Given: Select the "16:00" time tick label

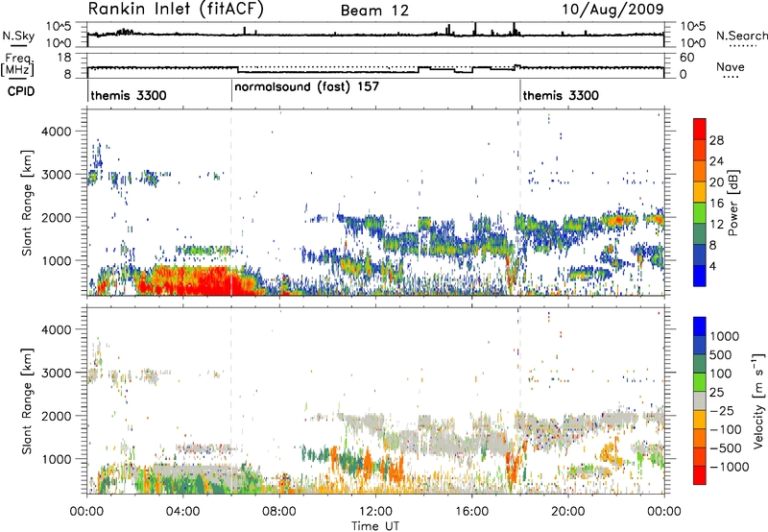Looking at the screenshot, I should (471, 512).
